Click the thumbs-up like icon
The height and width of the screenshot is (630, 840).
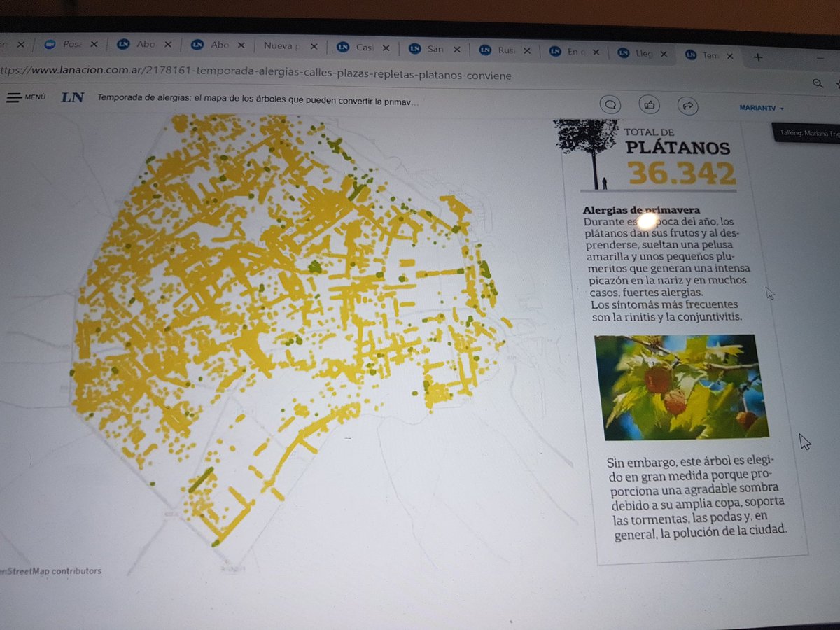click(650, 105)
